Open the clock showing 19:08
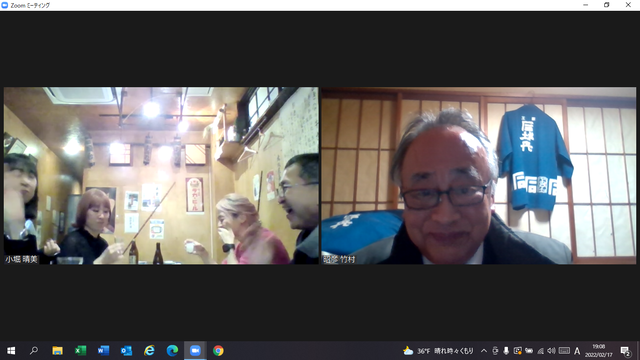 599,351
